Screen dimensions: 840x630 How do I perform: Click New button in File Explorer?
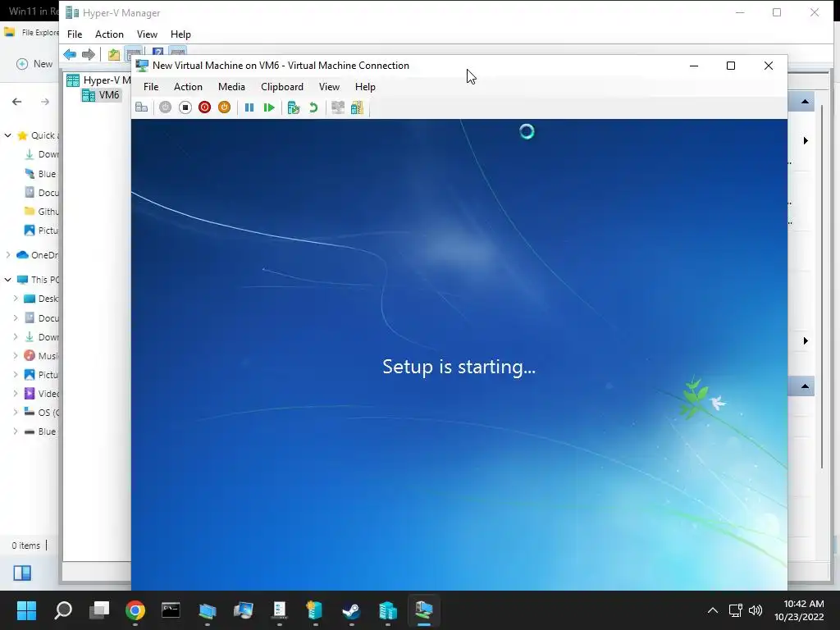click(x=34, y=64)
